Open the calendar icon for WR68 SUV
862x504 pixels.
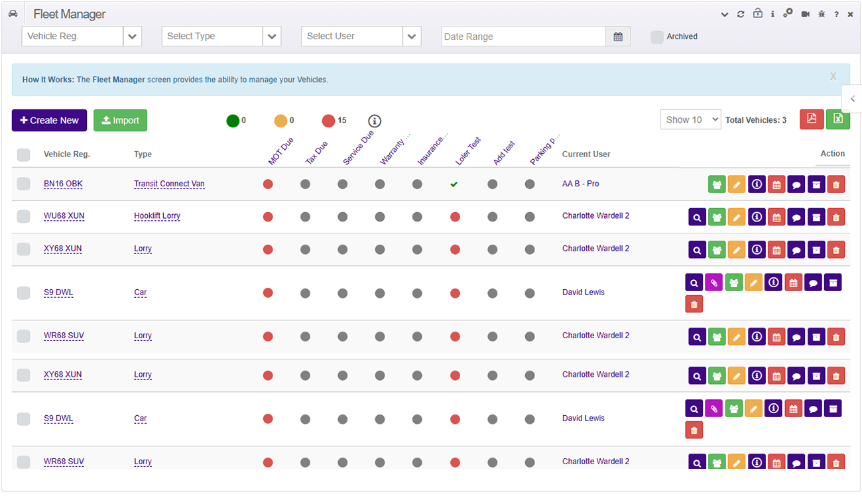pos(776,336)
